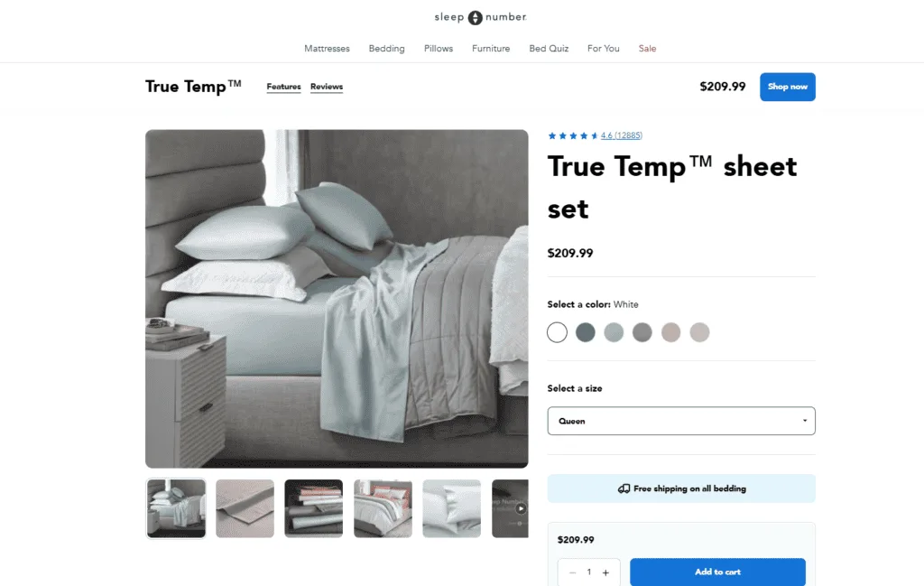
Task: Open the Mattresses menu
Action: coord(327,49)
